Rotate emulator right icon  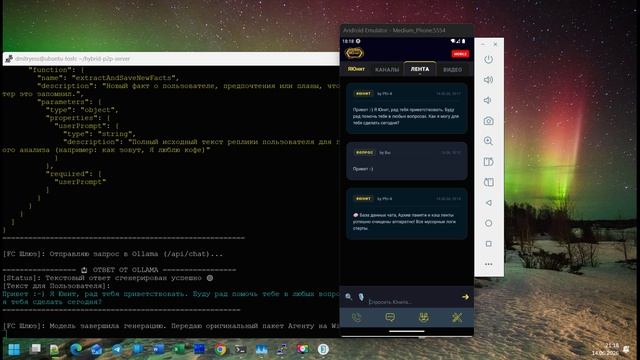[x=488, y=182]
